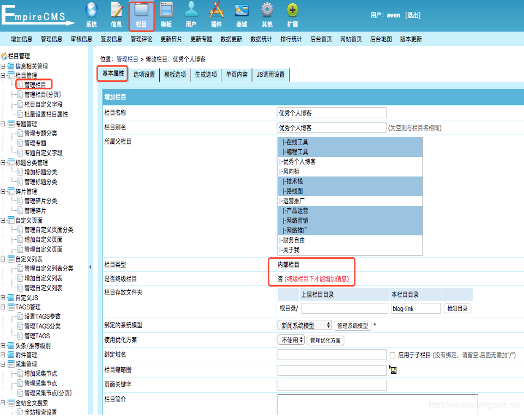Switch to the JS调用设置 tab

[270, 75]
